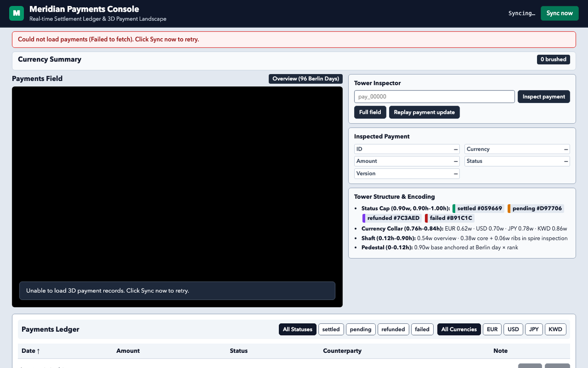
Task: Click the Sync now button
Action: click(560, 13)
